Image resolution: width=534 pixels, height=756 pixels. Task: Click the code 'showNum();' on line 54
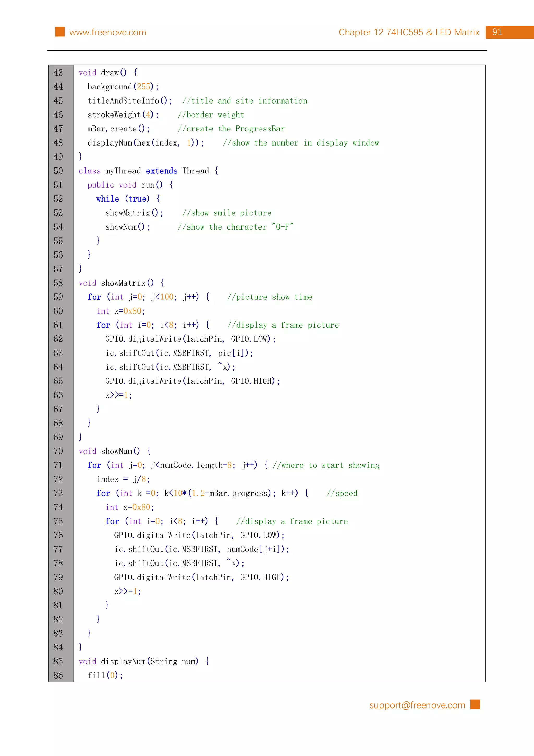tap(128, 227)
